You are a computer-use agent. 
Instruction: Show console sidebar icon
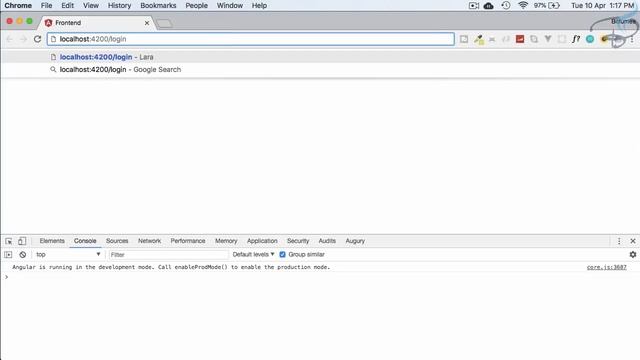coord(8,254)
